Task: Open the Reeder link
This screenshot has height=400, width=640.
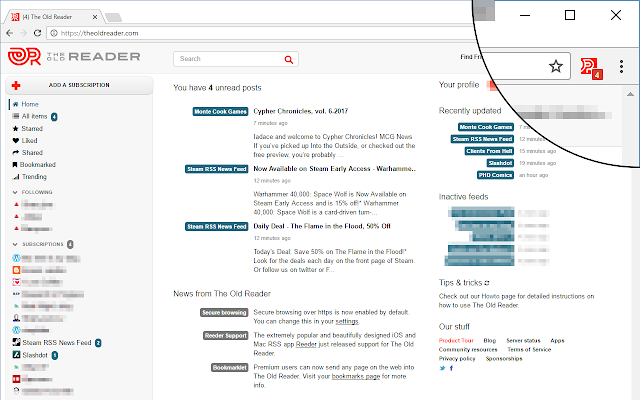Action: (306, 344)
